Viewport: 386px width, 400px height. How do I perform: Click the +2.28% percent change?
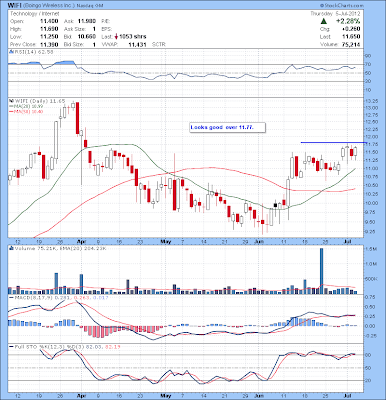click(x=348, y=22)
